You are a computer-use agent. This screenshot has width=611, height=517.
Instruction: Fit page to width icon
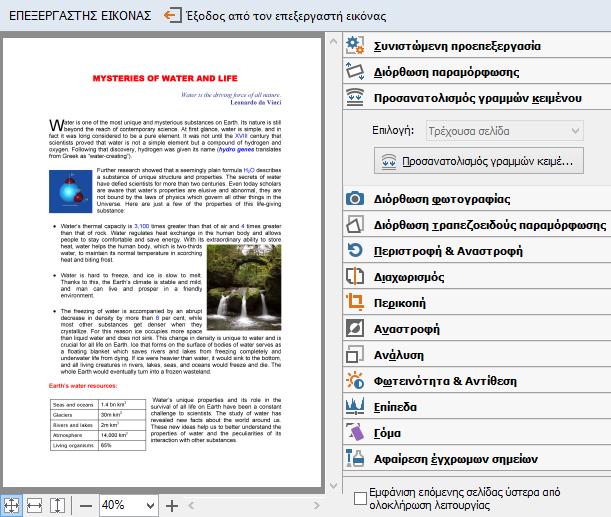tap(34, 506)
